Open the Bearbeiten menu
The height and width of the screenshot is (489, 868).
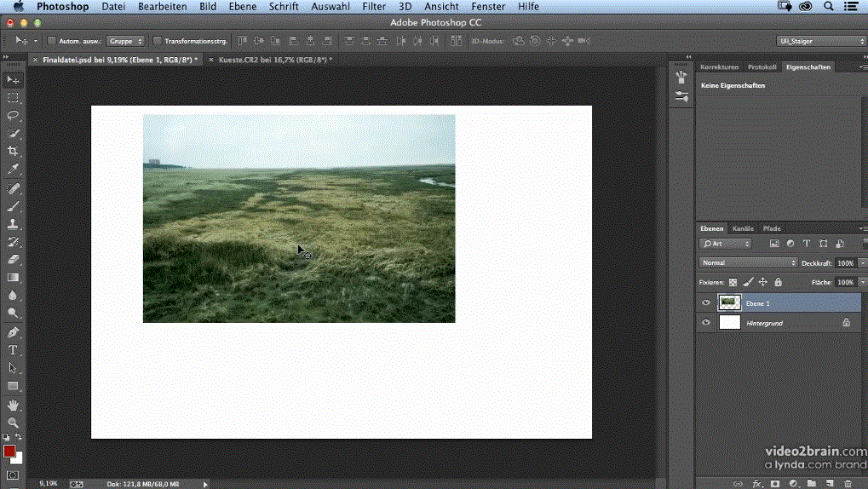pos(162,7)
